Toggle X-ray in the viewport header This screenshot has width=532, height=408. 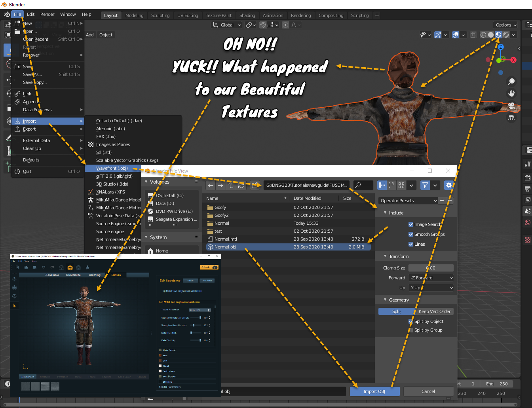[x=473, y=35]
